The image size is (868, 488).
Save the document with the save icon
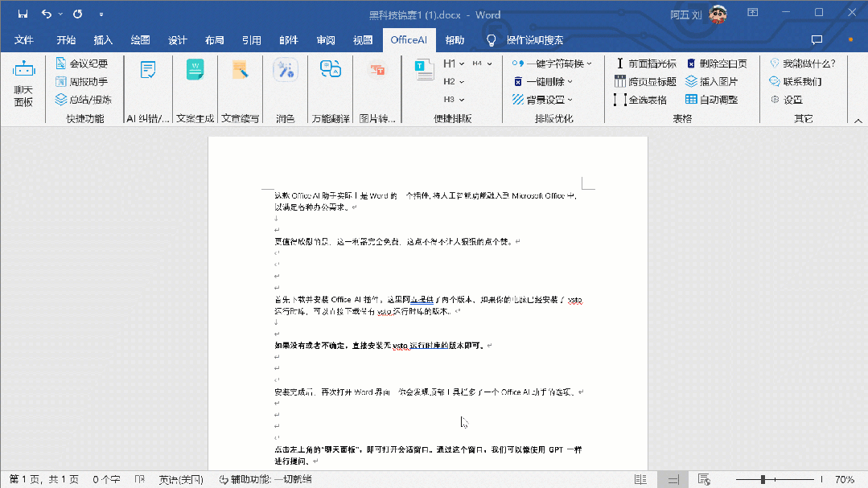click(23, 14)
